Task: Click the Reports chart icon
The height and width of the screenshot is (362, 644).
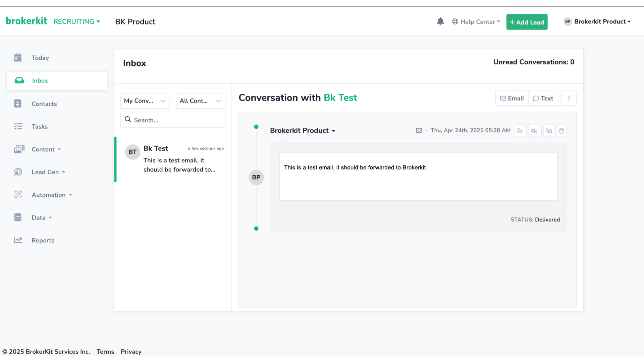Action: tap(18, 240)
